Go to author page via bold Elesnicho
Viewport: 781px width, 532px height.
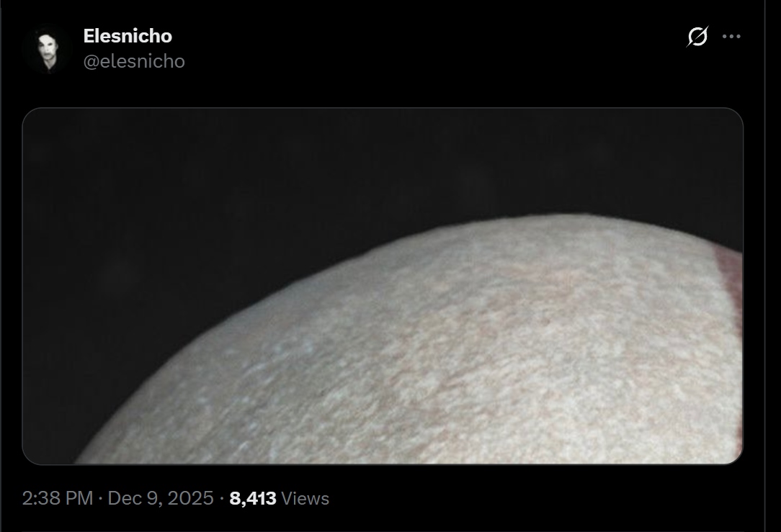tap(128, 36)
